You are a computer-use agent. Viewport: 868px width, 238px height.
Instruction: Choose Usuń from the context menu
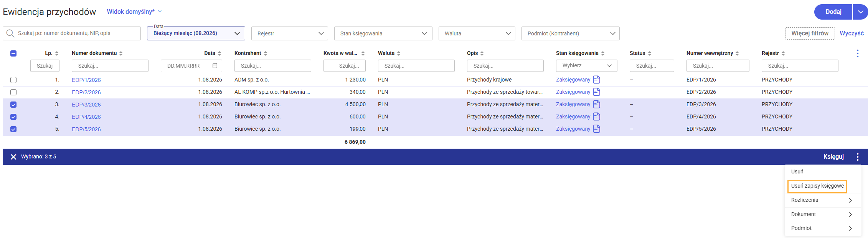point(823,171)
